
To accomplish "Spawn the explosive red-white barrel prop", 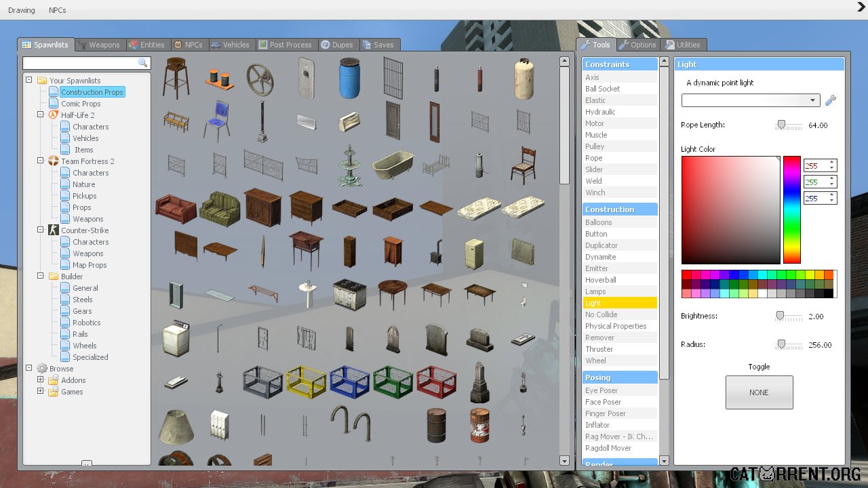I will [479, 425].
